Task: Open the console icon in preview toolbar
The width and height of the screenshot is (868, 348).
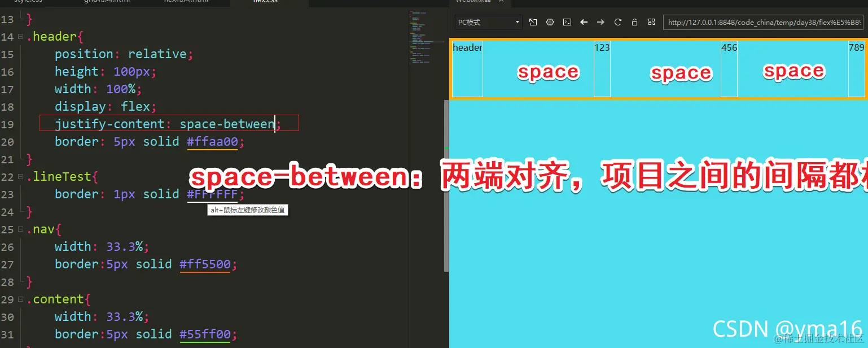Action: pos(567,22)
